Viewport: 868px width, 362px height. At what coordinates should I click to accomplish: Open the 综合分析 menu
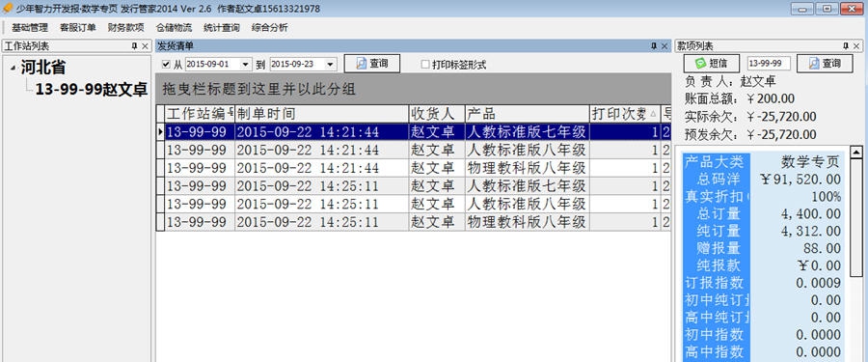coord(270,28)
